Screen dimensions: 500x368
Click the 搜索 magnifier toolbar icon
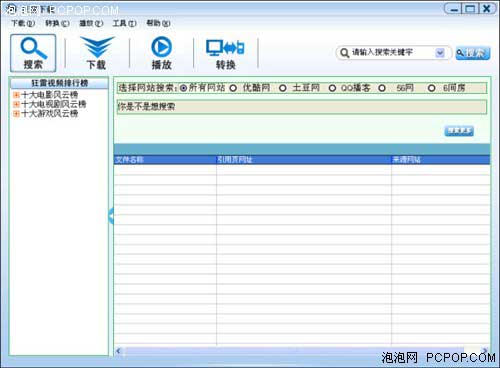point(33,53)
